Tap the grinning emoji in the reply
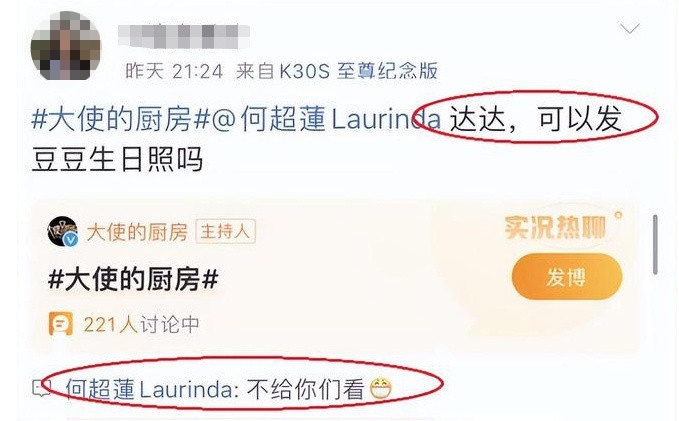The height and width of the screenshot is (421, 679). click(381, 389)
